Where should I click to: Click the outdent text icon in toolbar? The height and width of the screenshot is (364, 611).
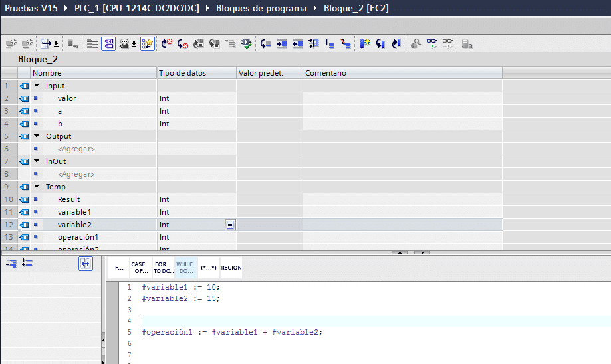click(297, 44)
